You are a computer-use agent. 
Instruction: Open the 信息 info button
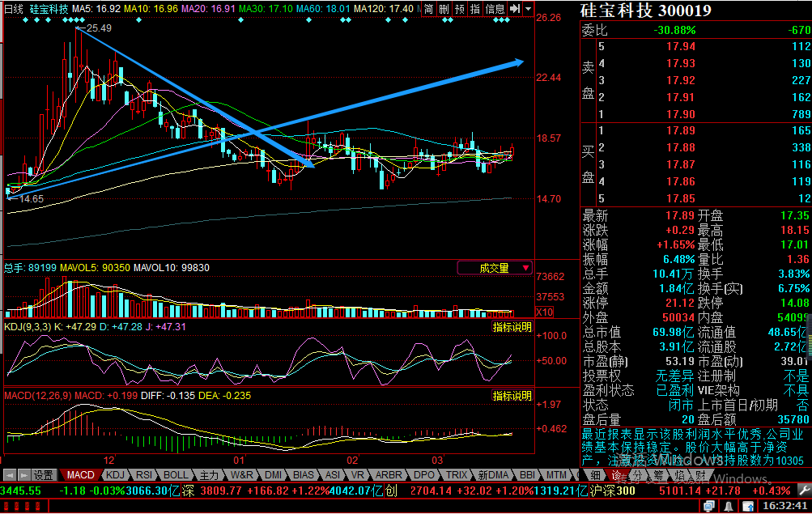click(495, 9)
